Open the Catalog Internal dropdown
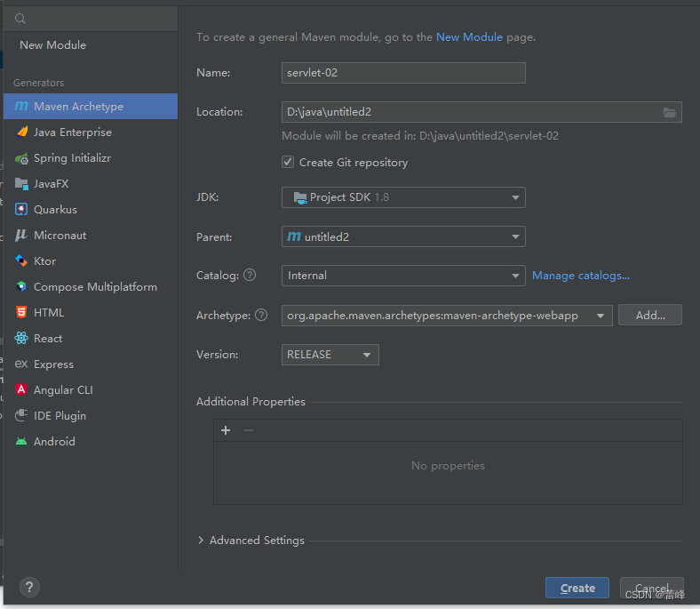This screenshot has height=609, width=700. click(403, 276)
